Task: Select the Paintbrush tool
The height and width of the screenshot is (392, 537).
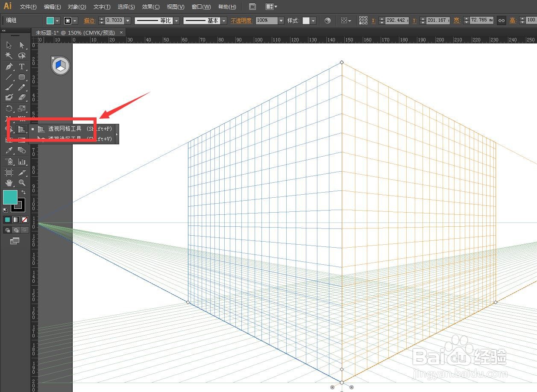Action: point(9,88)
